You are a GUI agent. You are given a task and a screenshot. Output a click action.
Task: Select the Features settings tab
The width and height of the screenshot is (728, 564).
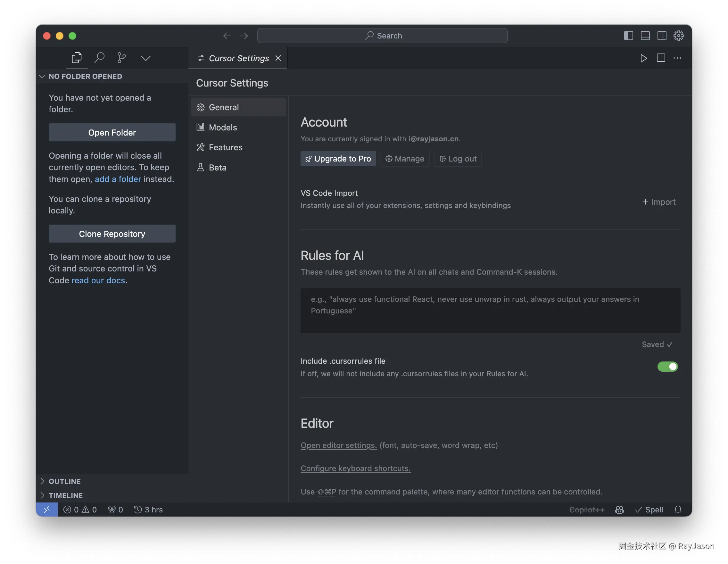click(225, 147)
